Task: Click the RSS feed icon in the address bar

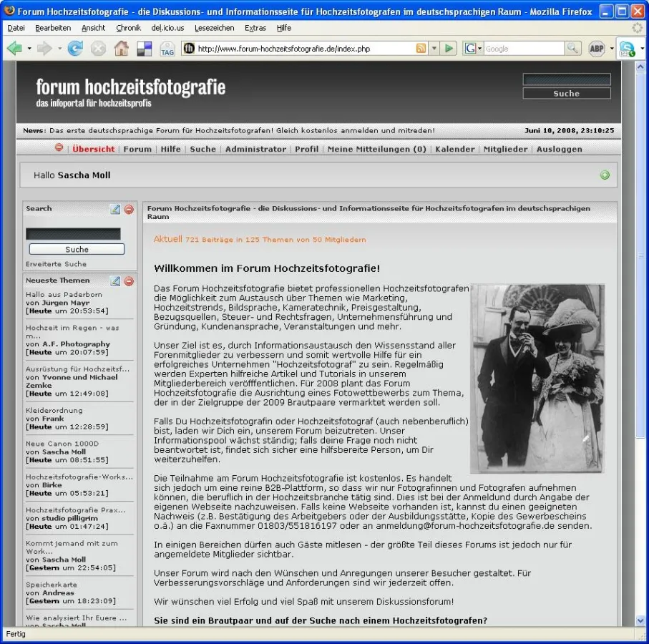Action: [421, 48]
